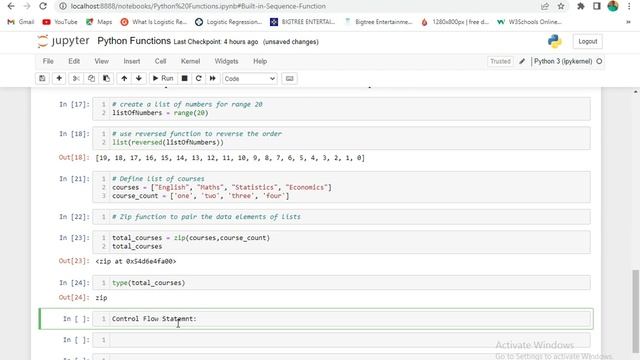
Task: Click the Python logo icon
Action: (554, 41)
